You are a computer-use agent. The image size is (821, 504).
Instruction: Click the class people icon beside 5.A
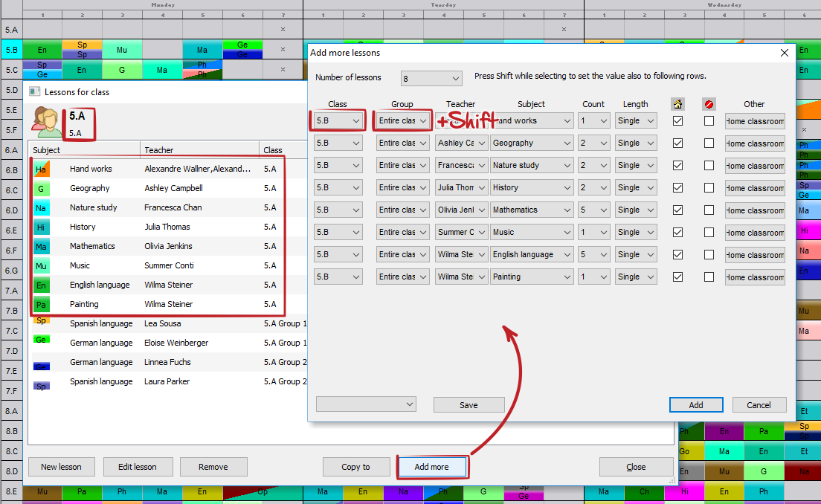click(46, 121)
